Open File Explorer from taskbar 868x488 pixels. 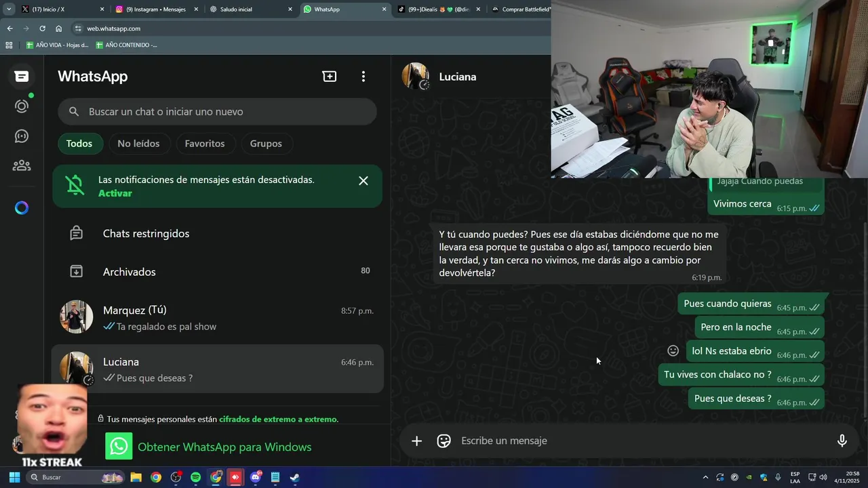pos(136,477)
